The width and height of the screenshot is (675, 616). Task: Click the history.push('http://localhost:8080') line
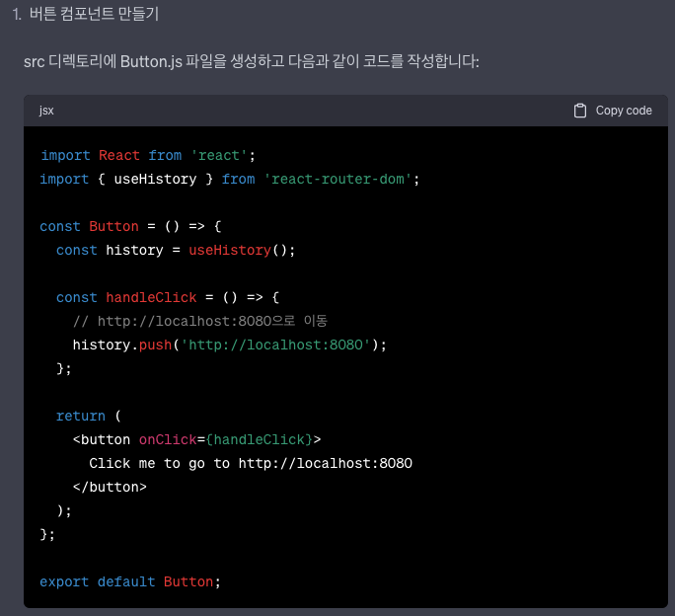coord(230,345)
